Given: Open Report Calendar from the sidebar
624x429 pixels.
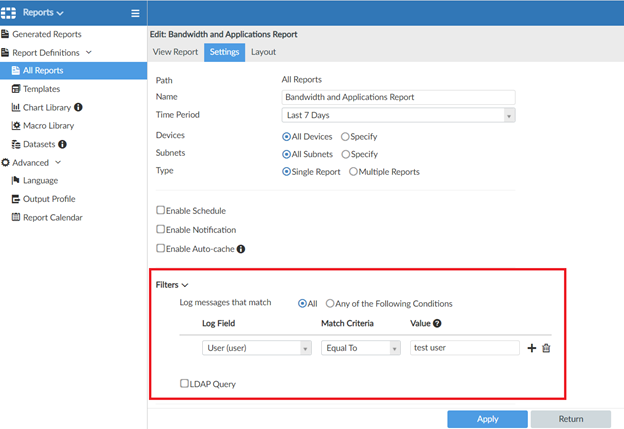Looking at the screenshot, I should (x=52, y=217).
